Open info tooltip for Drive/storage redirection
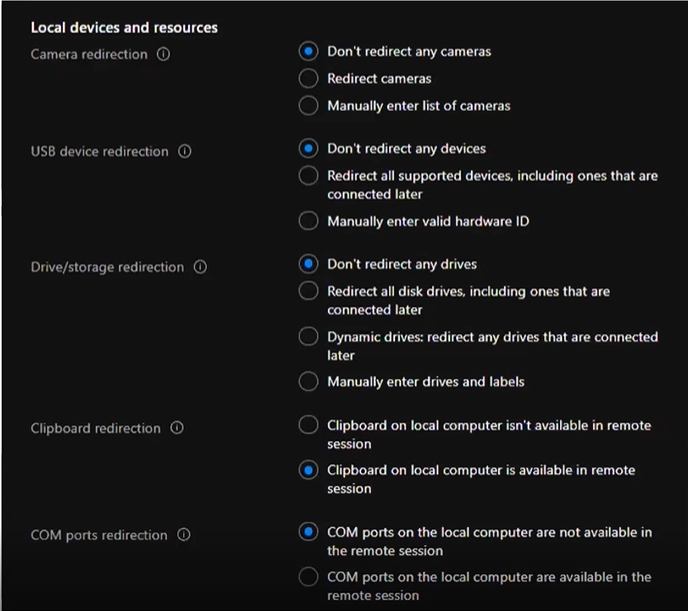This screenshot has width=688, height=611. [201, 268]
